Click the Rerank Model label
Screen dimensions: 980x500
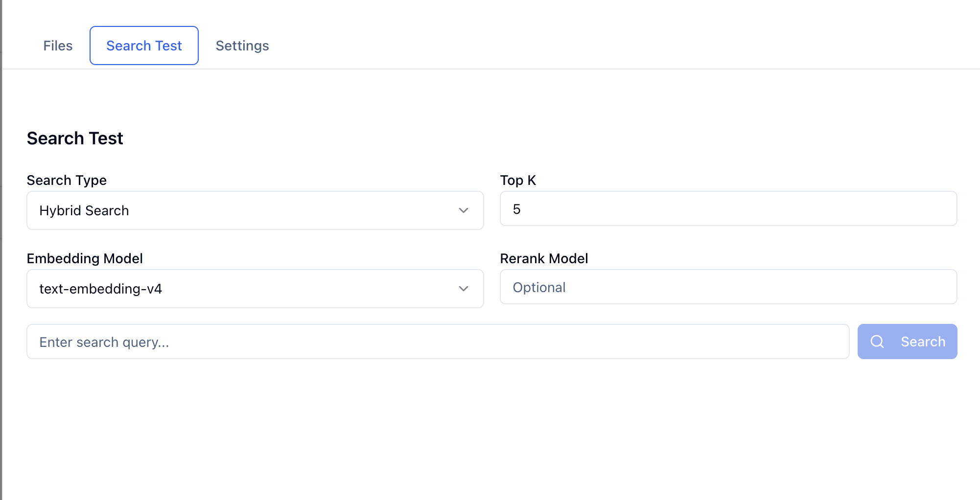[544, 258]
